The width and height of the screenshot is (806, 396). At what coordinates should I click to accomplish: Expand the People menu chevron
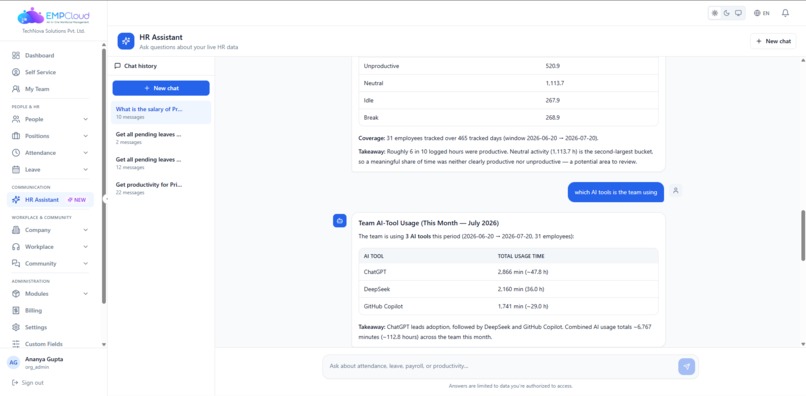pos(85,119)
